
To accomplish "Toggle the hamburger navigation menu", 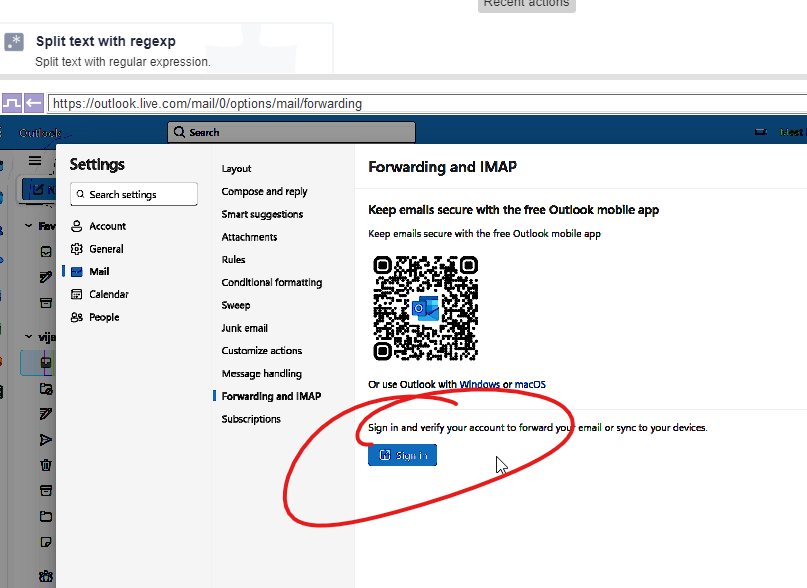I will click(35, 160).
